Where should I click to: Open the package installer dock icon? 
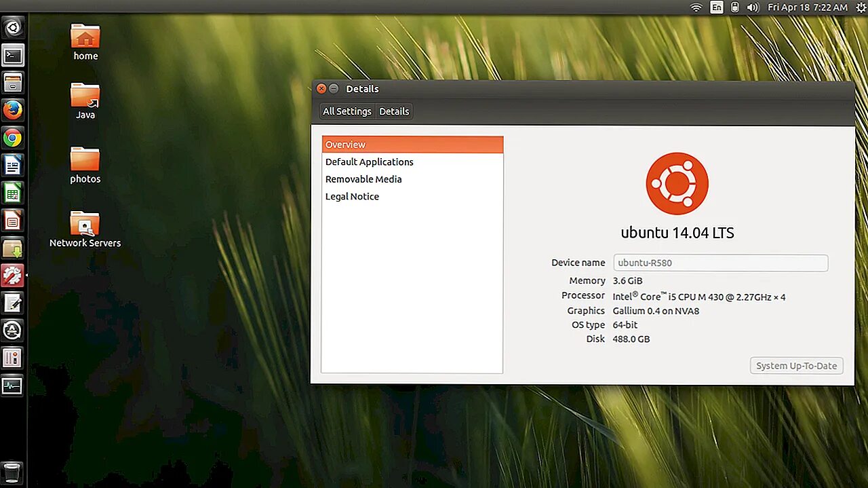pyautogui.click(x=13, y=248)
